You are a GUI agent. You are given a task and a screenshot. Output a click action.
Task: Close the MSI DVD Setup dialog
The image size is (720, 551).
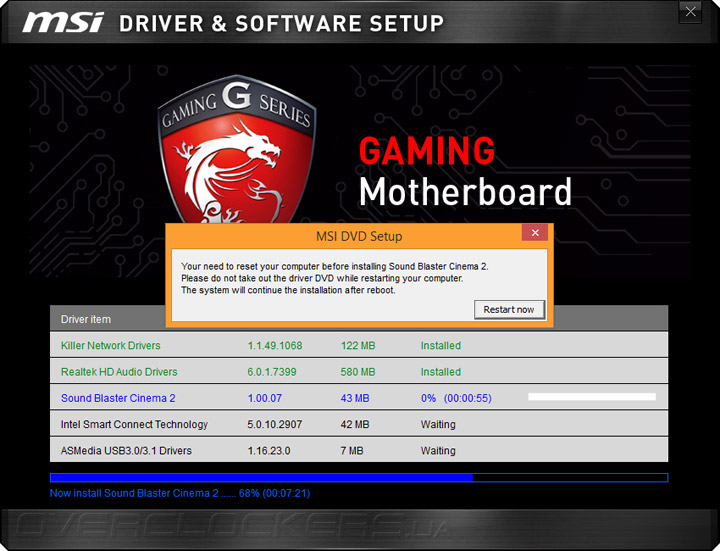[535, 233]
